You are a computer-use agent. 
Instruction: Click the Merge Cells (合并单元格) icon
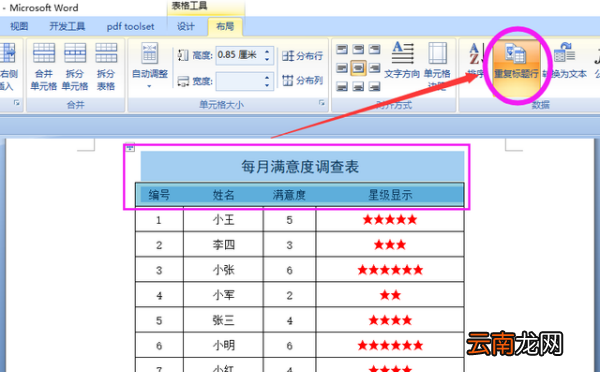click(44, 53)
